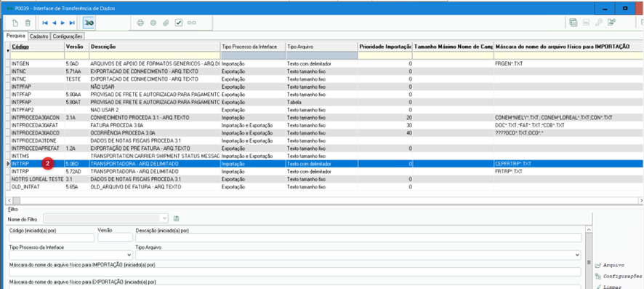644x289 pixels.
Task: Select the INTPFAP row with version 5.80AT
Action: coord(324,103)
